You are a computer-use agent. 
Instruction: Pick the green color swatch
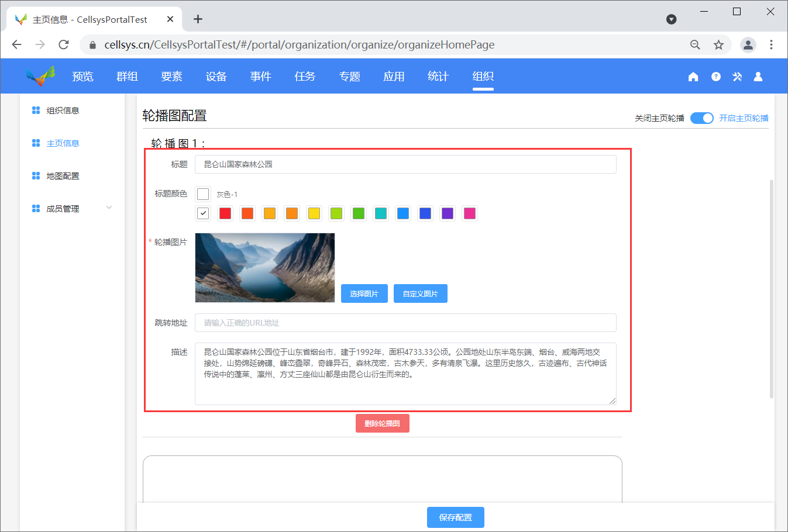[359, 213]
